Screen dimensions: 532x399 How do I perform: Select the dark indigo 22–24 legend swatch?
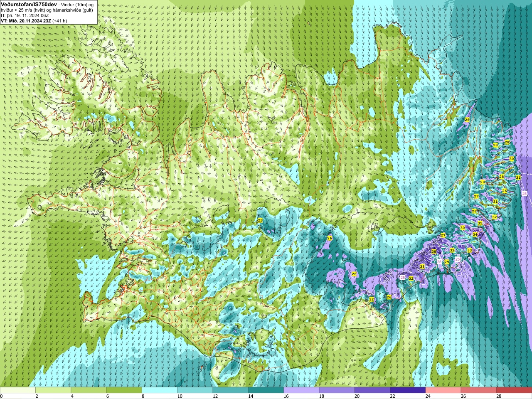coord(408,390)
